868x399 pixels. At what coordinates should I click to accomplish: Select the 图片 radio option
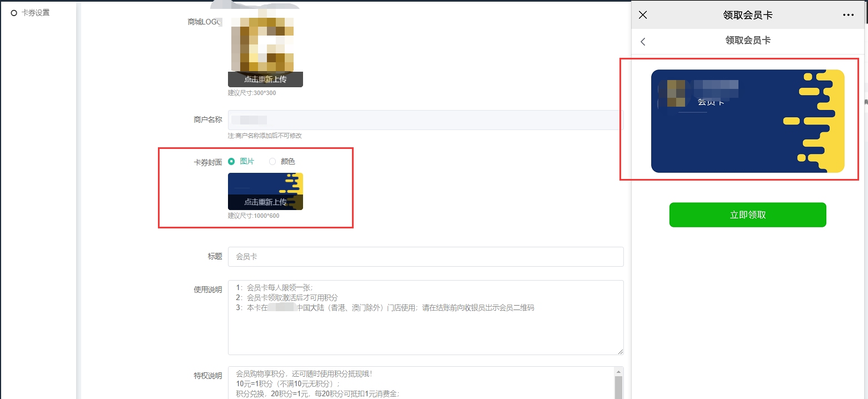click(x=232, y=161)
